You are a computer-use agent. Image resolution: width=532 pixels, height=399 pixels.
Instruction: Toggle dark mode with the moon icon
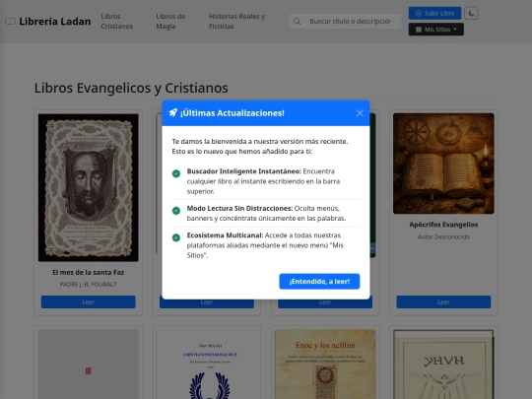(471, 13)
